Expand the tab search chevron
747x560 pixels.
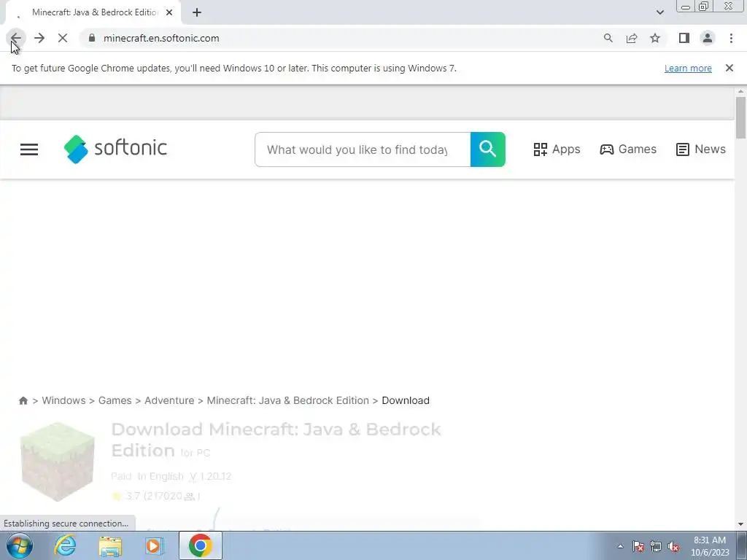point(659,12)
